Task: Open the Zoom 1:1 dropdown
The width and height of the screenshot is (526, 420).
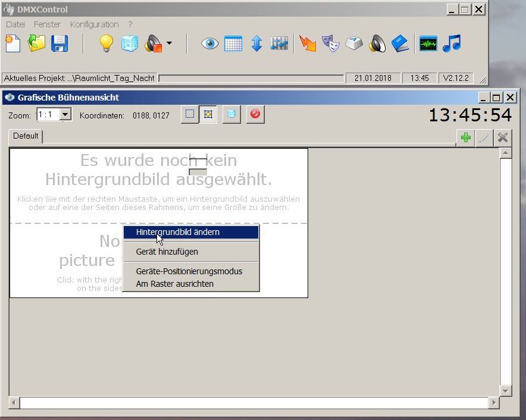Action: click(x=65, y=115)
